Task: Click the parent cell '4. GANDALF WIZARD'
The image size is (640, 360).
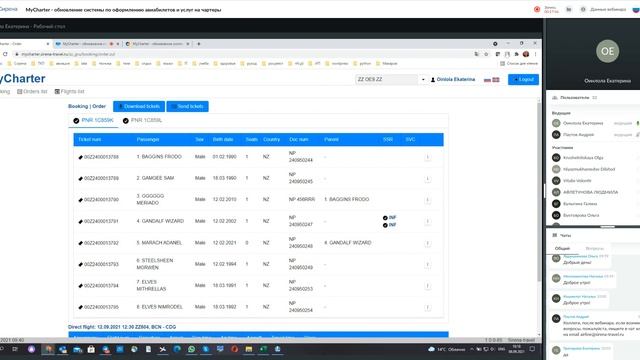Action: [348, 243]
